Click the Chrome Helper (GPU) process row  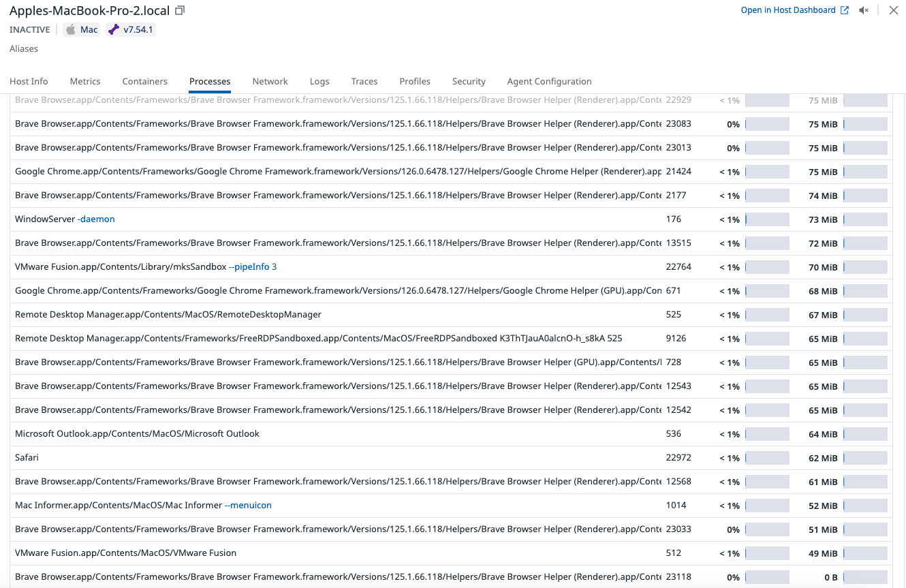[x=451, y=291]
